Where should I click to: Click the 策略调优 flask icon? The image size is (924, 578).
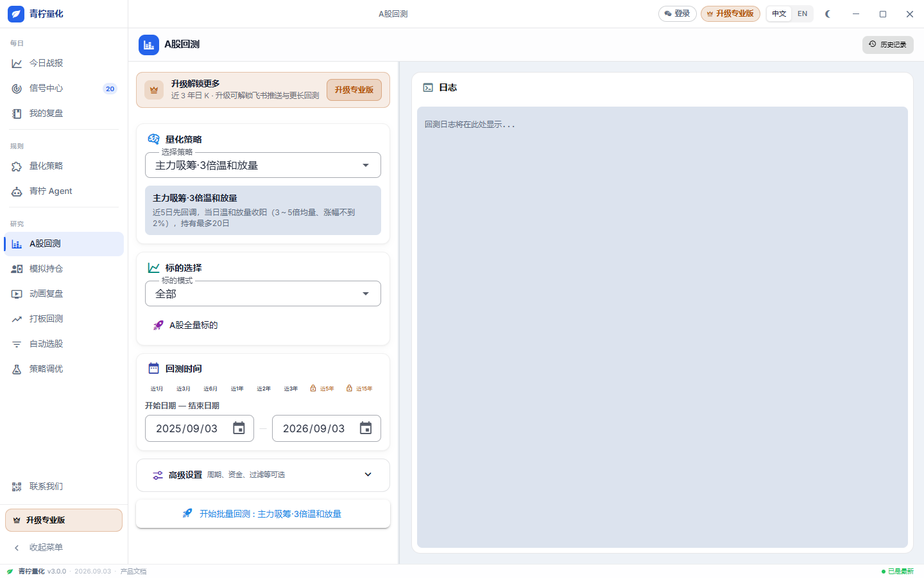coord(17,369)
